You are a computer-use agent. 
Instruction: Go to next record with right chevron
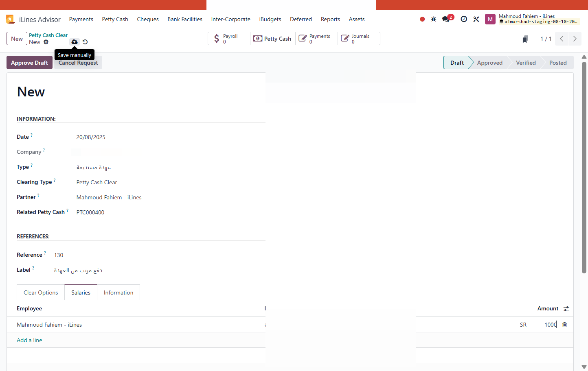tap(575, 39)
